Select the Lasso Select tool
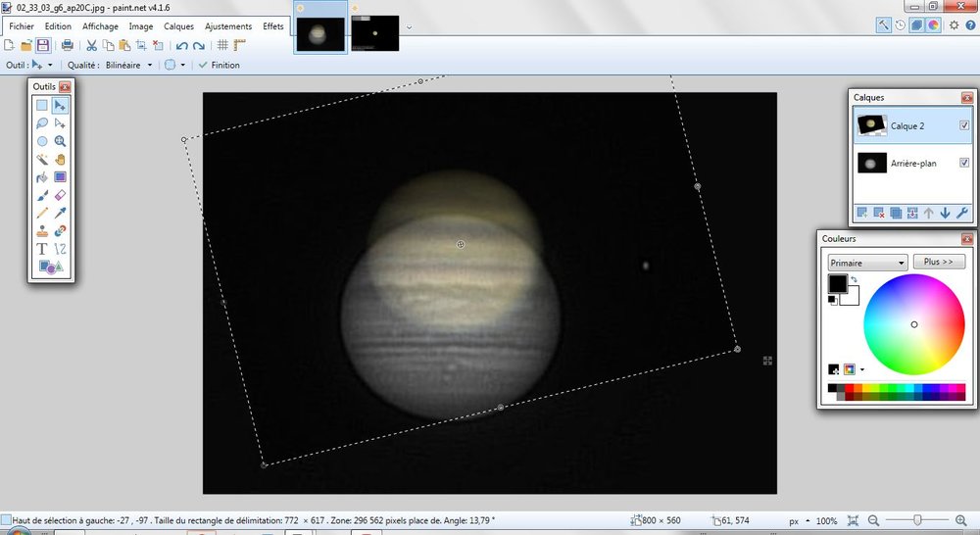 (x=42, y=123)
